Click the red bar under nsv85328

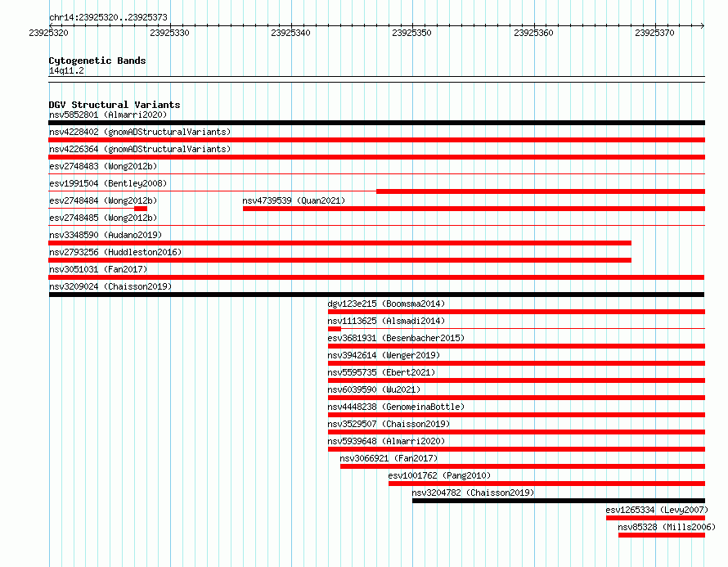[x=662, y=535]
